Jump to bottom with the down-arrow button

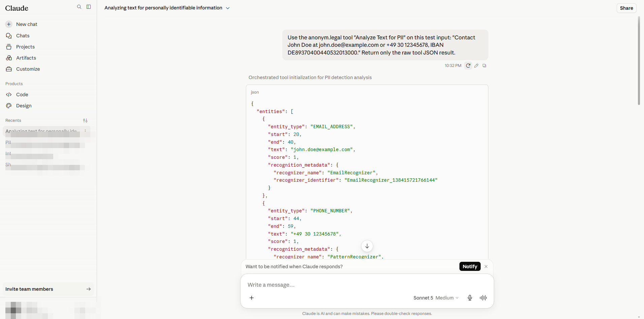pyautogui.click(x=367, y=246)
